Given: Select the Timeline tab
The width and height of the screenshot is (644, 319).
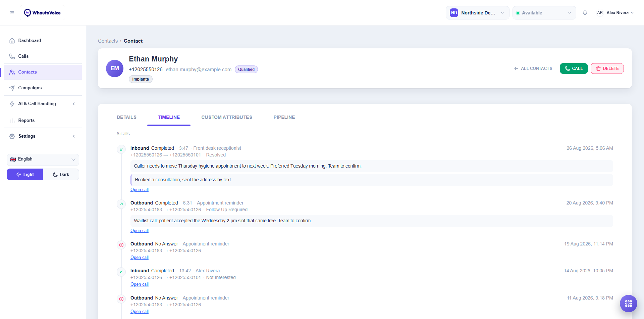Looking at the screenshot, I should click(169, 117).
